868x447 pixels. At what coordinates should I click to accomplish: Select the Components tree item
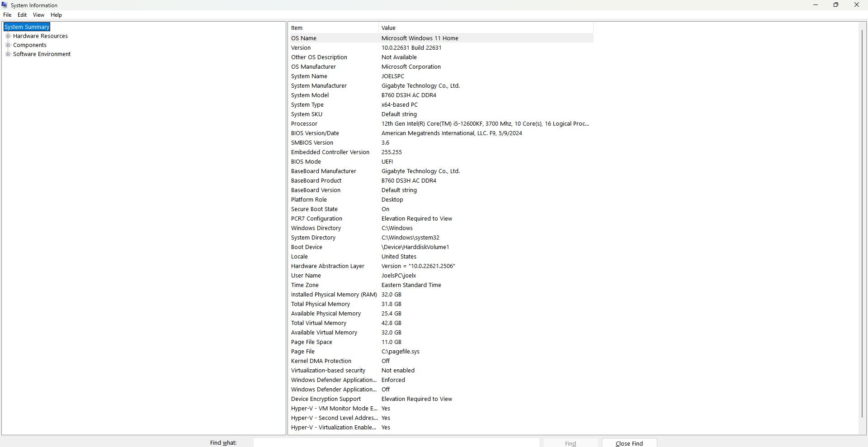click(x=30, y=45)
